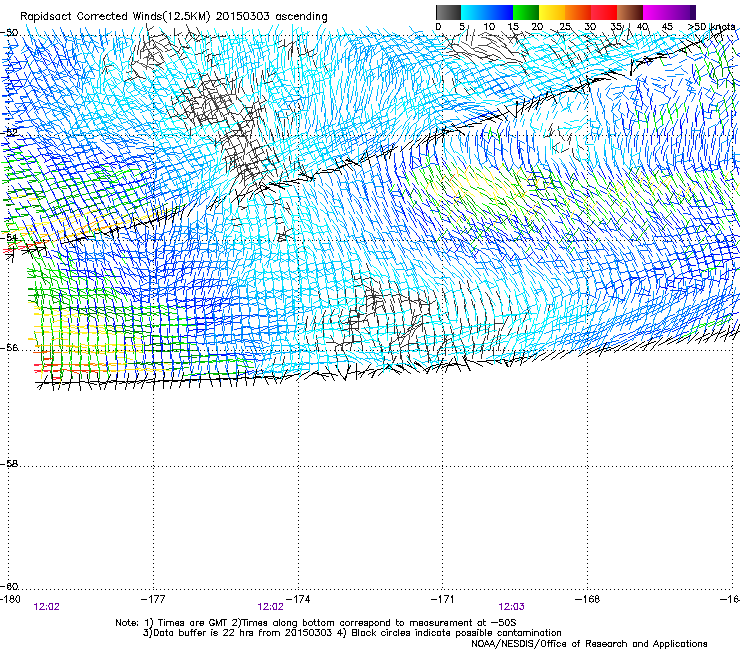Select the -174 longitude axis label
Image resolution: width=740 pixels, height=650 pixels.
pyautogui.click(x=298, y=599)
